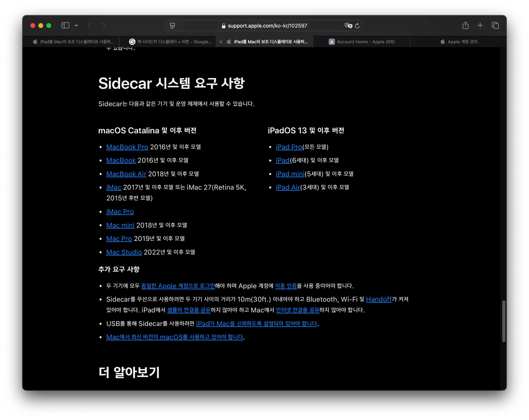The image size is (529, 420).
Task: Follow the Handoff link
Action: pyautogui.click(x=379, y=299)
